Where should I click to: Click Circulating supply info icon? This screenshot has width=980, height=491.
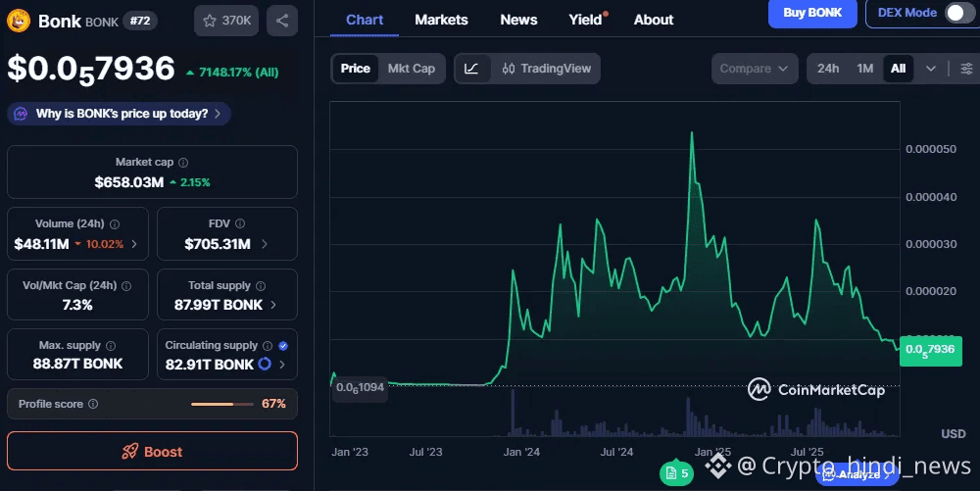click(268, 346)
